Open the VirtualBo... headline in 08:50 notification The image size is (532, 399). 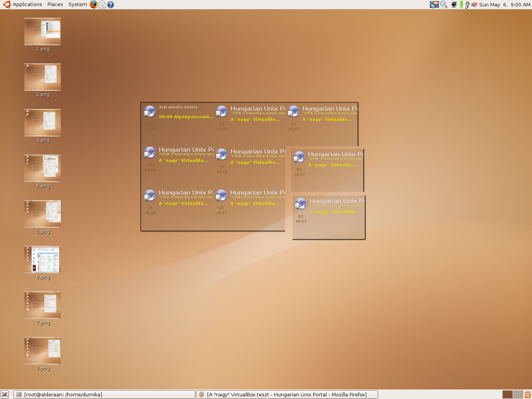pos(255,119)
